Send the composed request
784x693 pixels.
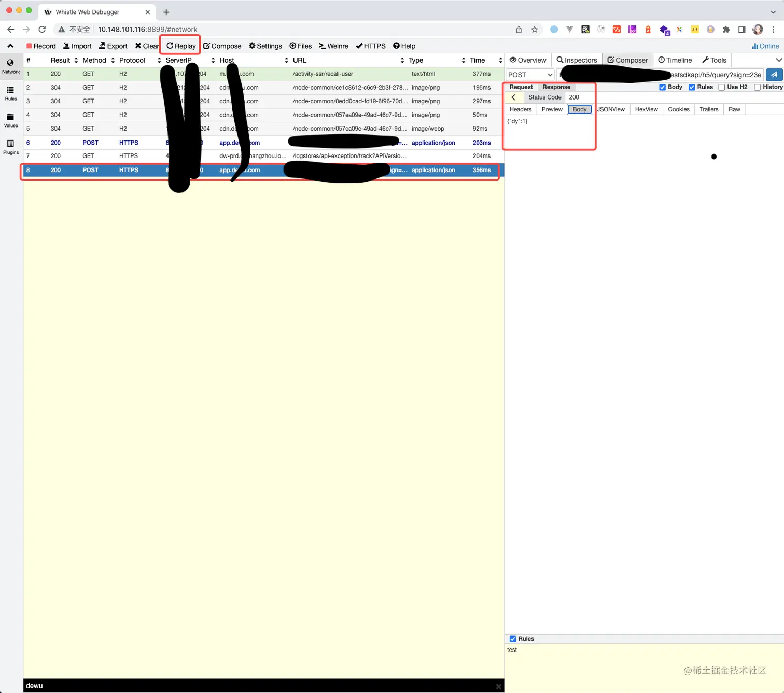[x=774, y=75]
